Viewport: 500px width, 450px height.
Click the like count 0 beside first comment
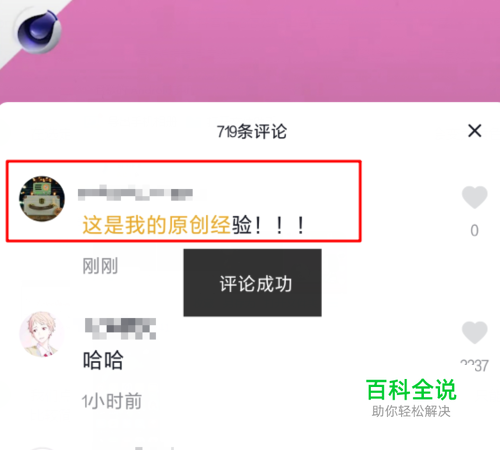(x=475, y=231)
